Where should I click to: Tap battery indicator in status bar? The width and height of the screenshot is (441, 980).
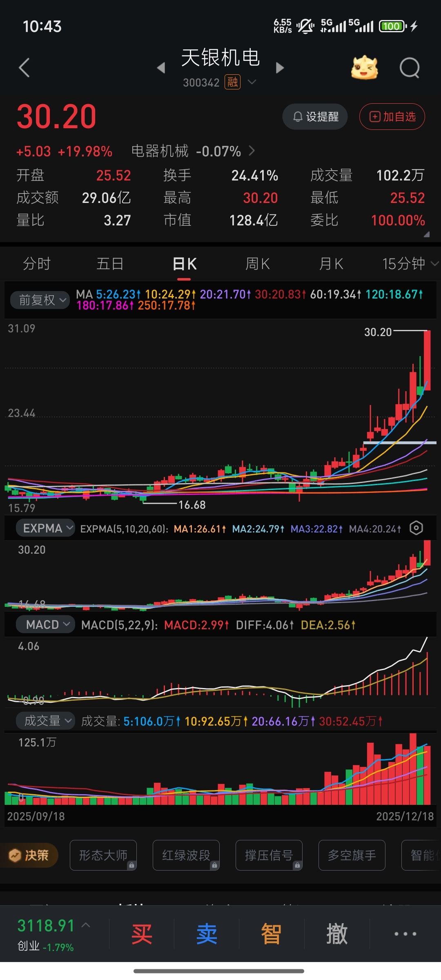[392, 26]
